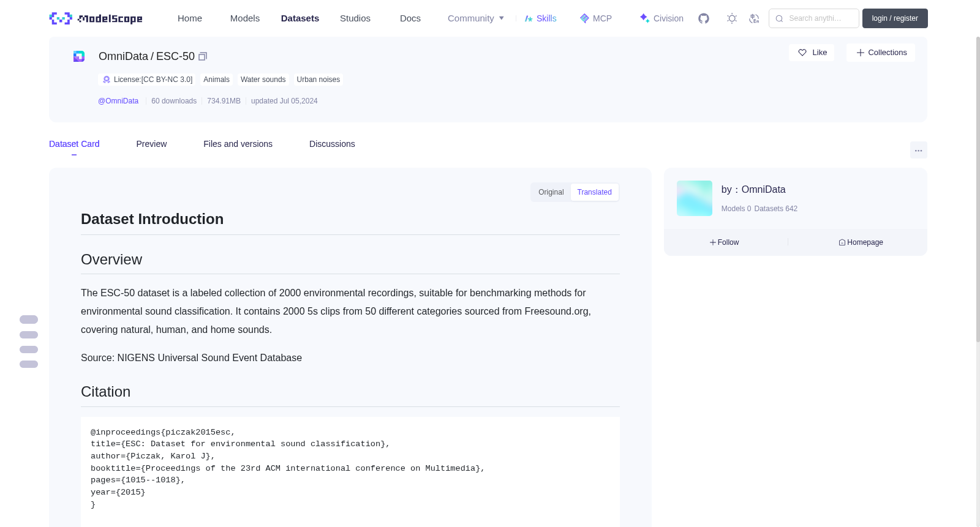Click the Urban noises tag
The height and width of the screenshot is (527, 980).
pos(318,80)
